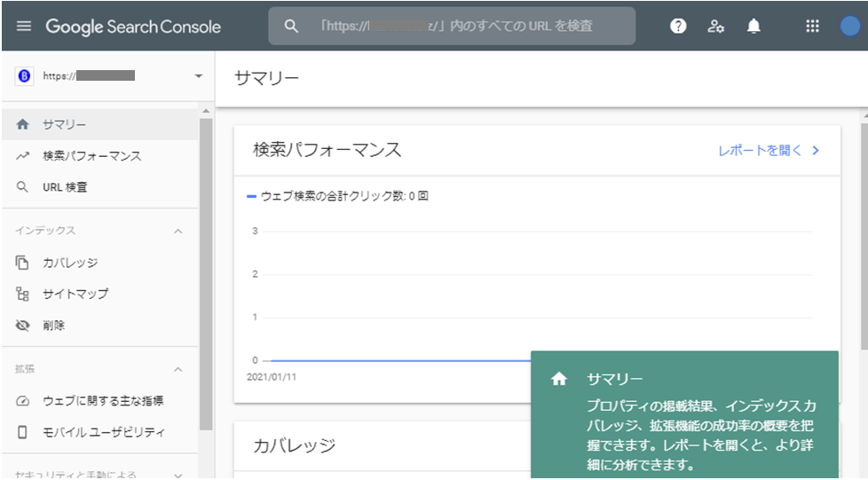Open 検索パフォーマンス in sidebar
The image size is (868, 480).
99,156
